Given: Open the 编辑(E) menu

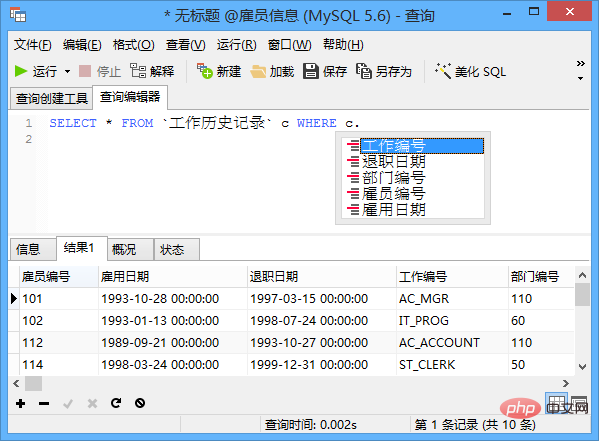Looking at the screenshot, I should tap(82, 45).
